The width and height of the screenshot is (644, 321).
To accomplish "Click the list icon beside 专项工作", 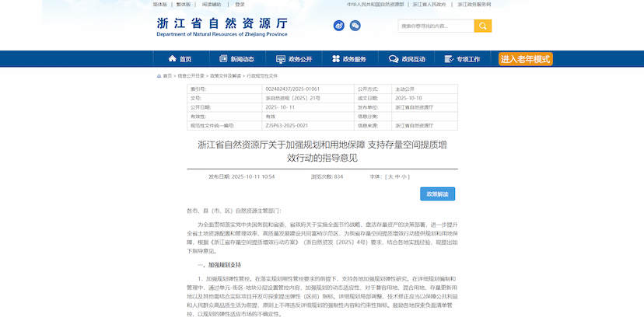I will point(450,59).
